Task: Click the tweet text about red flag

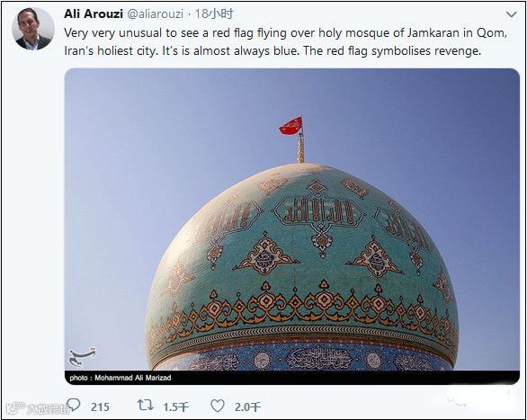Action: click(285, 42)
